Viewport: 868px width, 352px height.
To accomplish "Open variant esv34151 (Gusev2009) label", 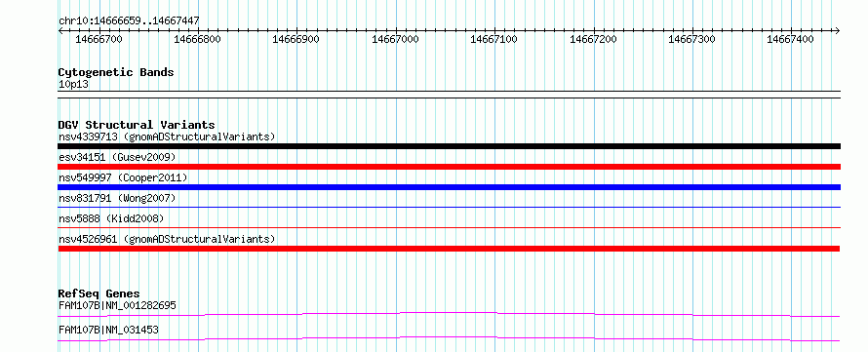I will pos(117,157).
